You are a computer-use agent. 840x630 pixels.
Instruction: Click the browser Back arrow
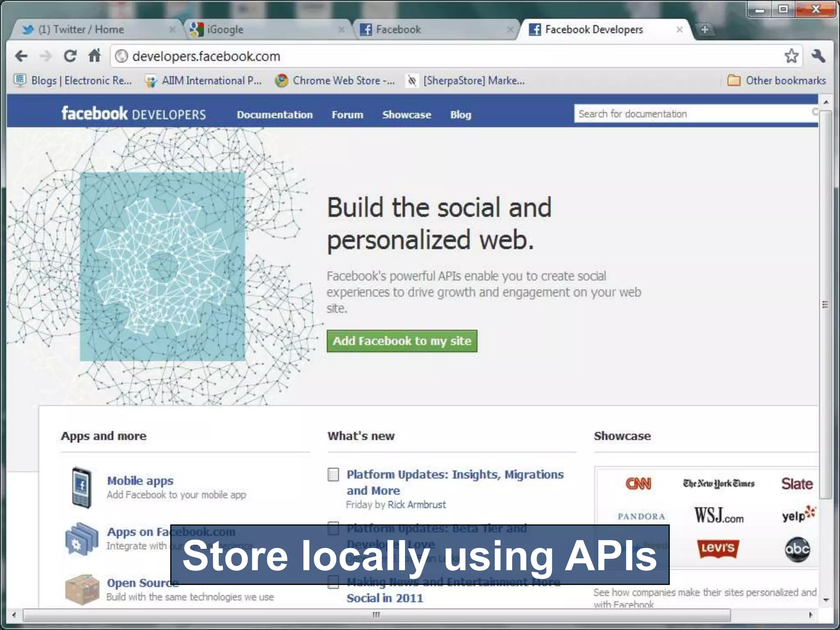point(21,56)
